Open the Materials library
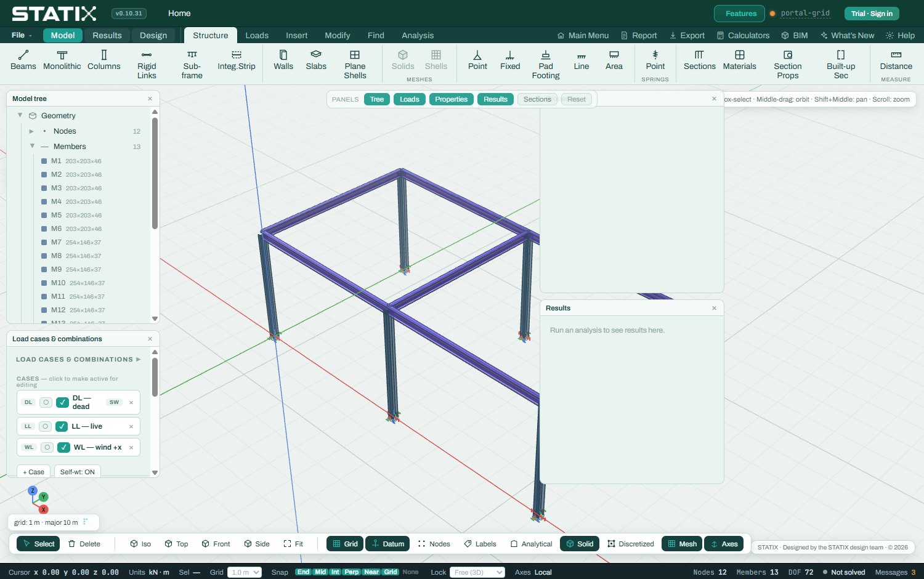 click(x=740, y=60)
